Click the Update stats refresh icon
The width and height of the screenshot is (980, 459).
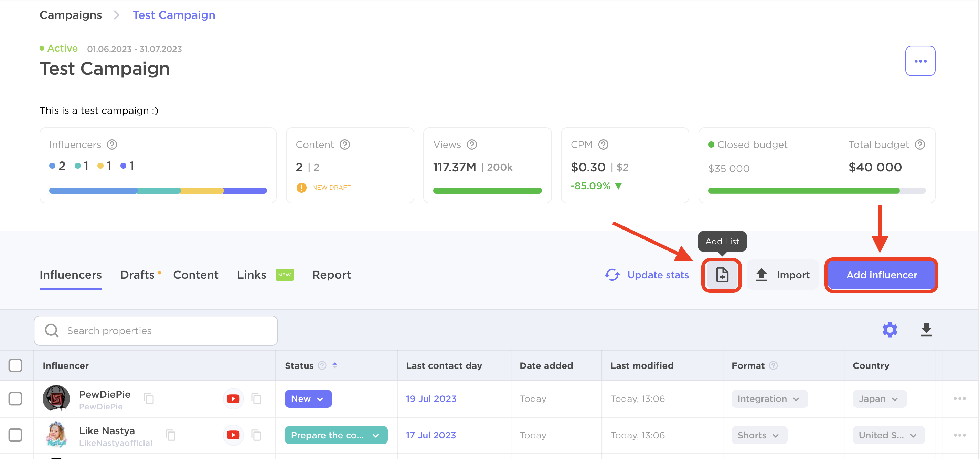click(612, 275)
